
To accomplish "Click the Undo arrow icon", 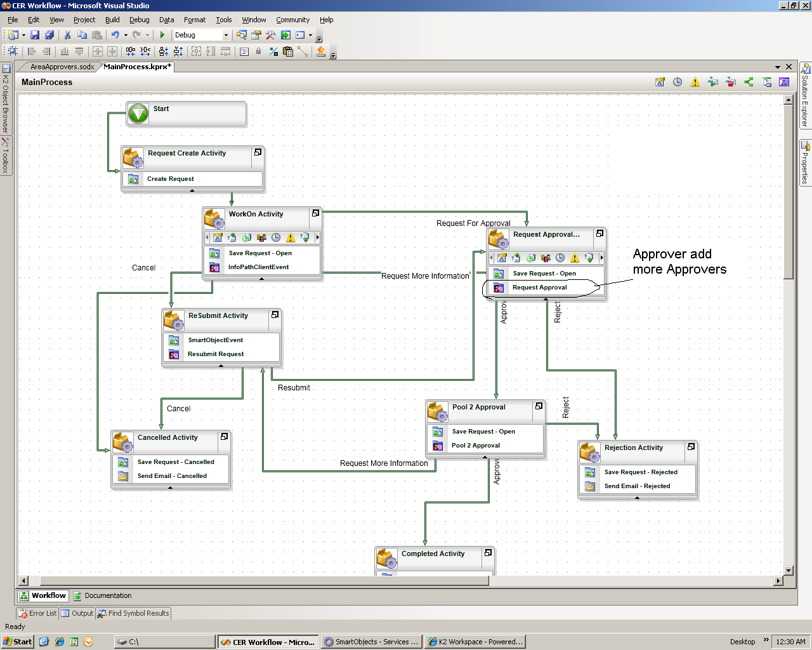I will coord(115,35).
